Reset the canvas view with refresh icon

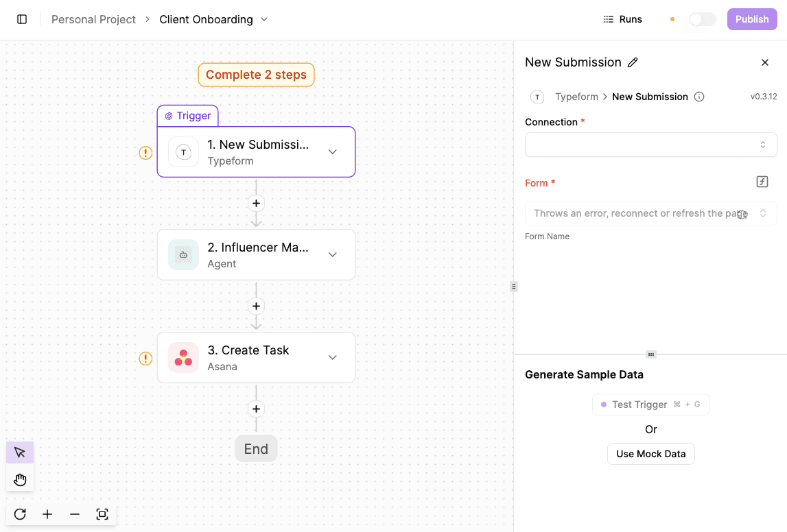coord(19,514)
